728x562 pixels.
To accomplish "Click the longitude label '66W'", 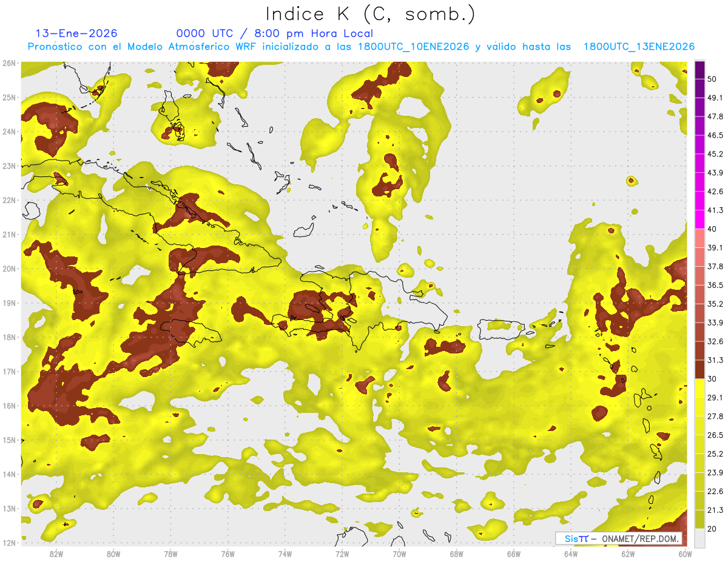I will click(x=513, y=554).
